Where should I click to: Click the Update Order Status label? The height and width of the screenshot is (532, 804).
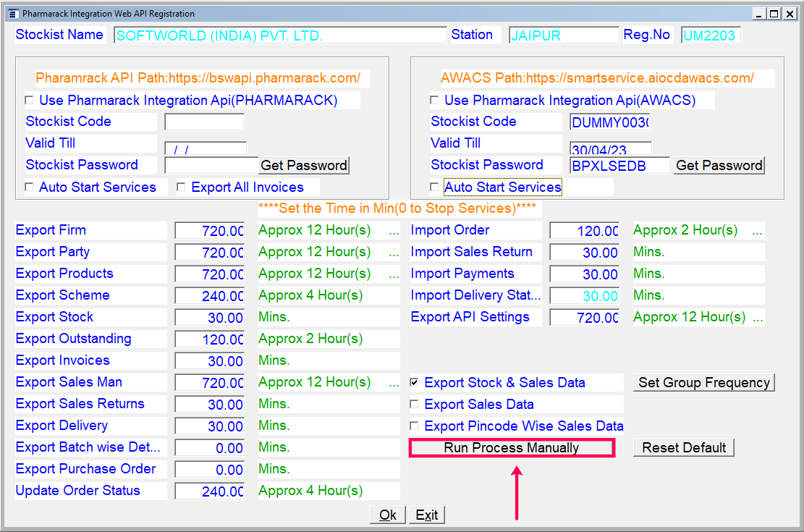78,491
